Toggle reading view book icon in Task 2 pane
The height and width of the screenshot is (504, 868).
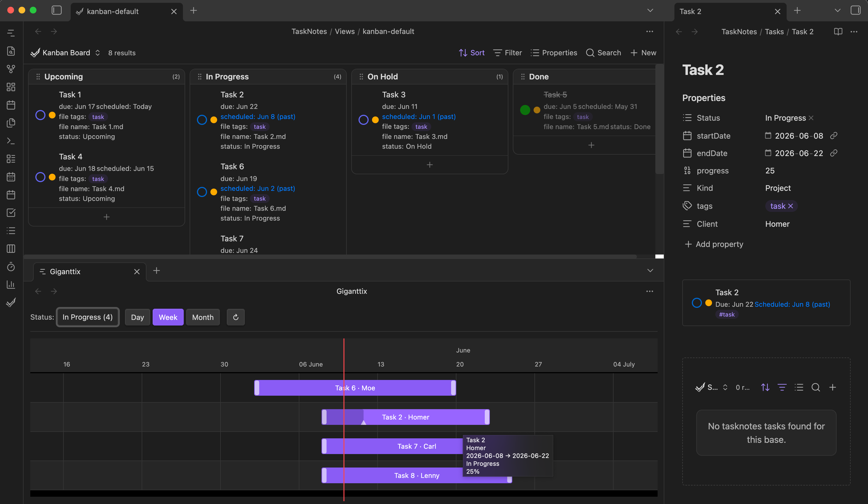click(x=838, y=31)
